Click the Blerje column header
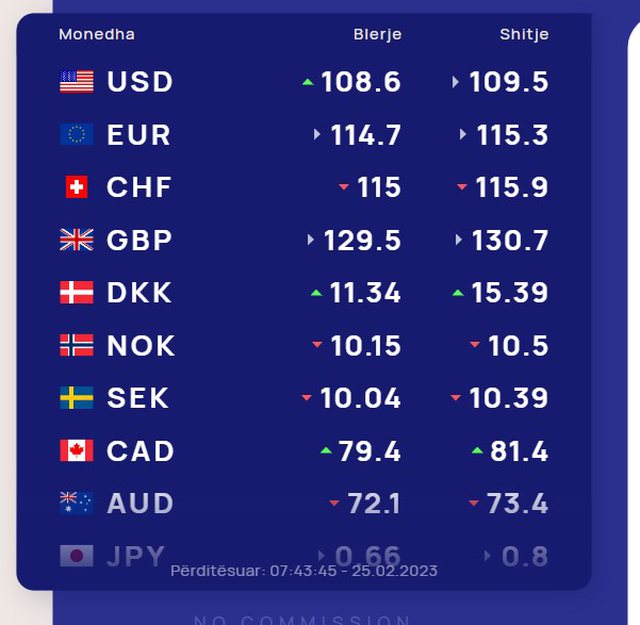640x625 pixels. 377,35
